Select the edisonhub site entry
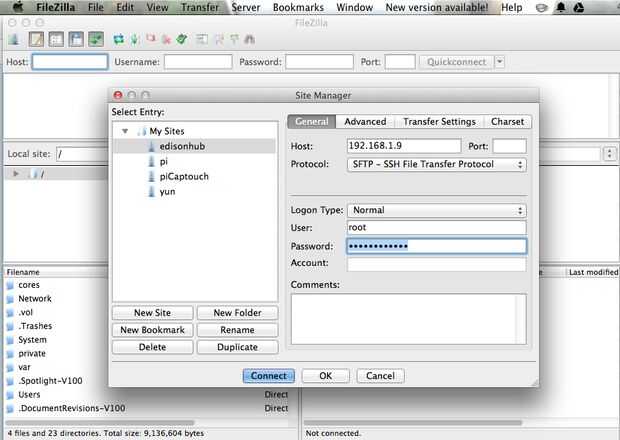 pyautogui.click(x=195, y=146)
